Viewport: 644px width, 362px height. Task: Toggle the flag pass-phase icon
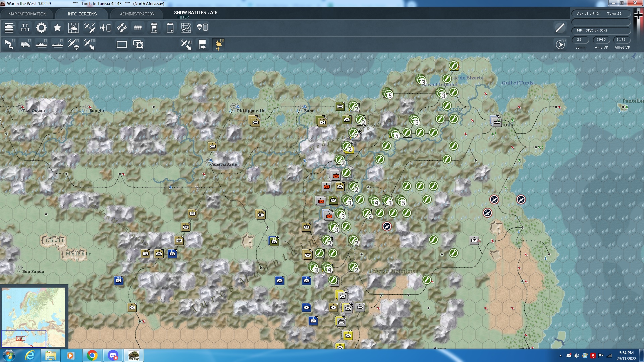[202, 44]
